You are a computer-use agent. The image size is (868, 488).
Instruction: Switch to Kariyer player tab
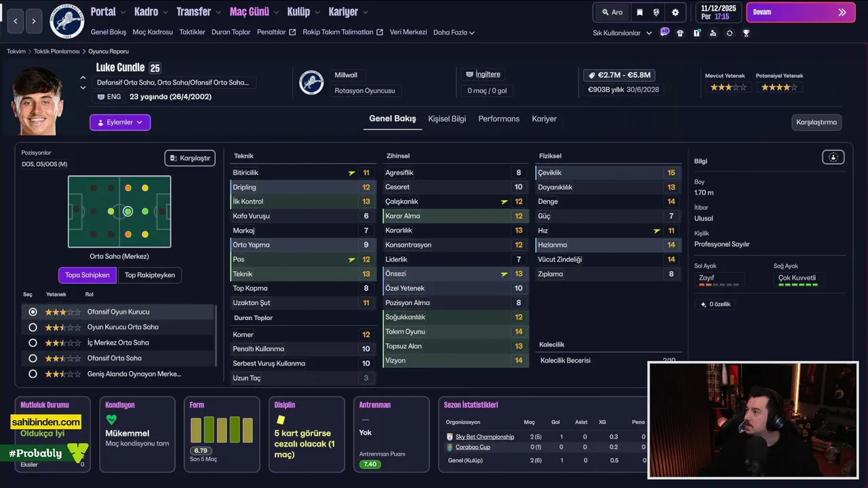544,119
